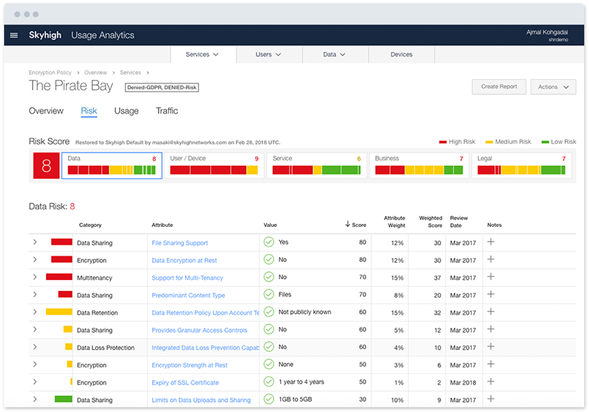Select the Business risk score card

pyautogui.click(x=419, y=166)
